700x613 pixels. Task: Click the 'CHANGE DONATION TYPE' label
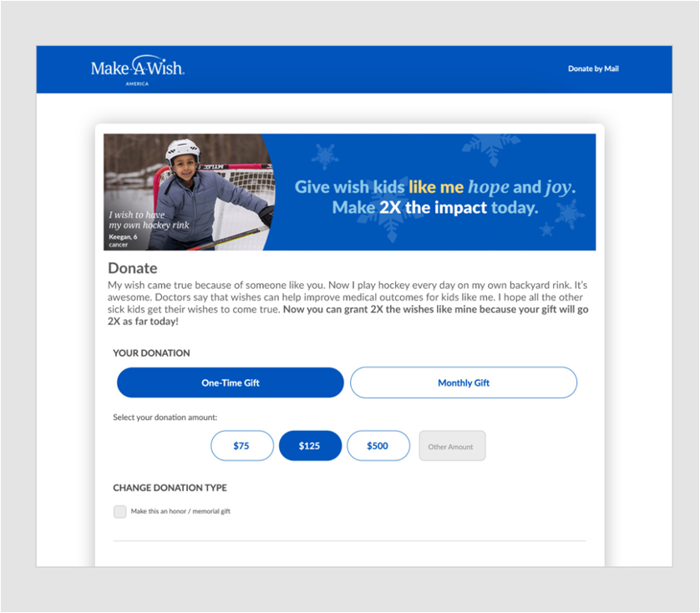(x=170, y=488)
